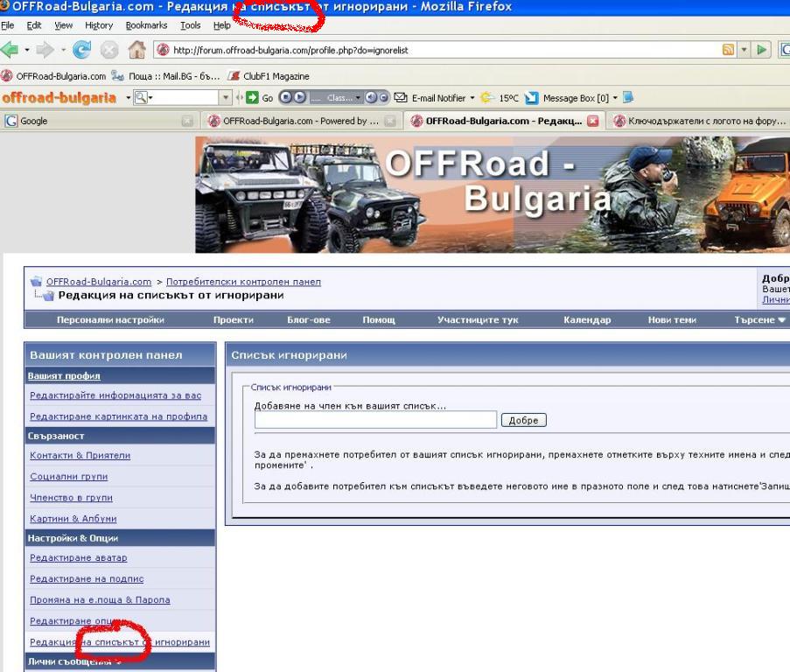
Task: Open the Контакти & Приятели link
Action: coord(80,455)
